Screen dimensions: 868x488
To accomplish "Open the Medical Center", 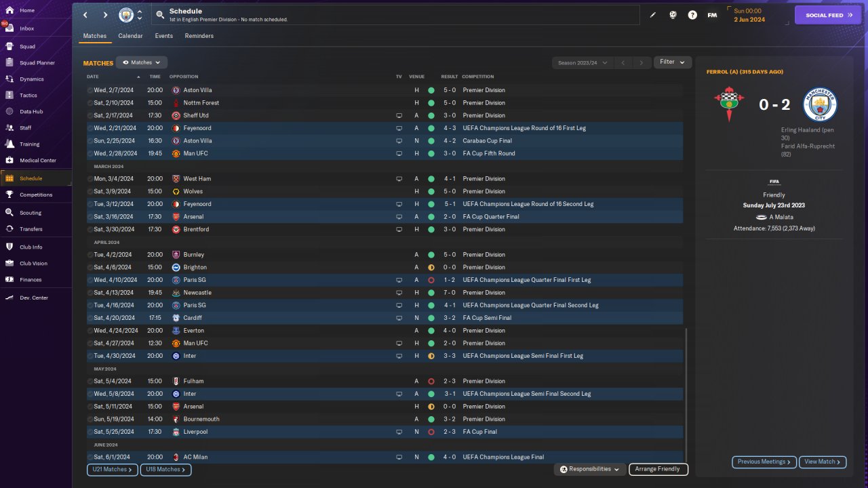I will coord(38,161).
